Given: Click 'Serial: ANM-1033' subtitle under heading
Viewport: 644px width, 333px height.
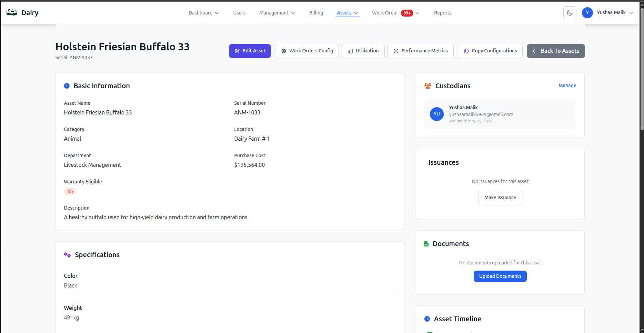Looking at the screenshot, I should click(x=74, y=58).
